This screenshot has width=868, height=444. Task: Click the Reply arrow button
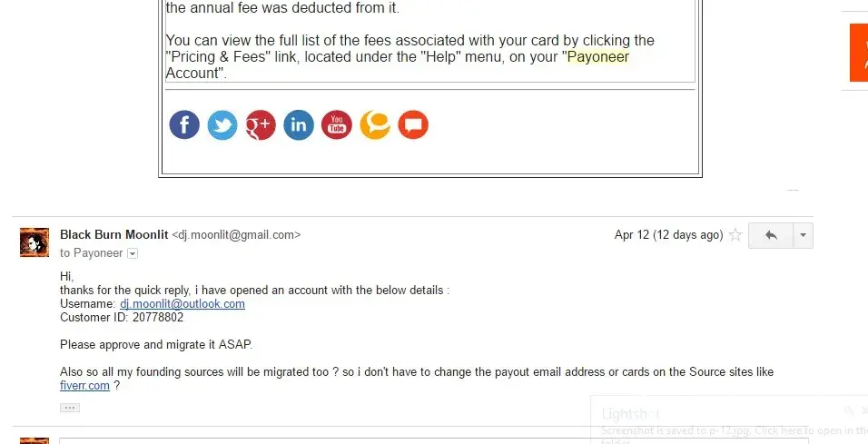[771, 235]
